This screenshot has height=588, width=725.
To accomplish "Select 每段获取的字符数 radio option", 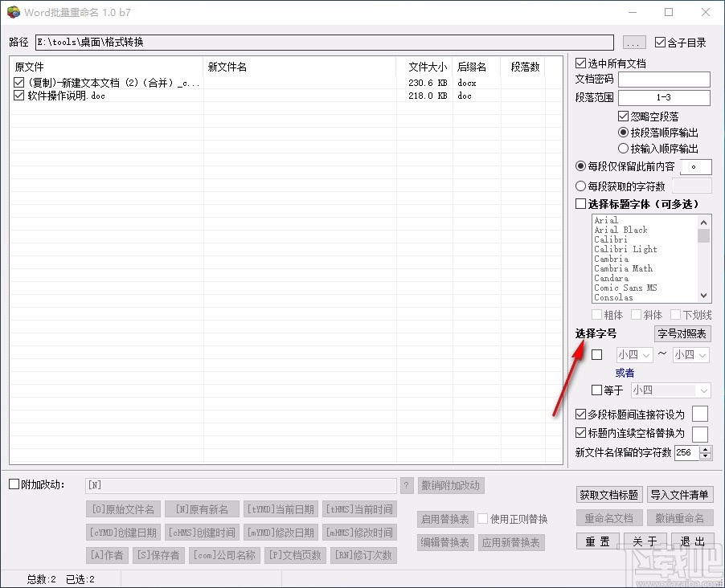I will point(581,184).
